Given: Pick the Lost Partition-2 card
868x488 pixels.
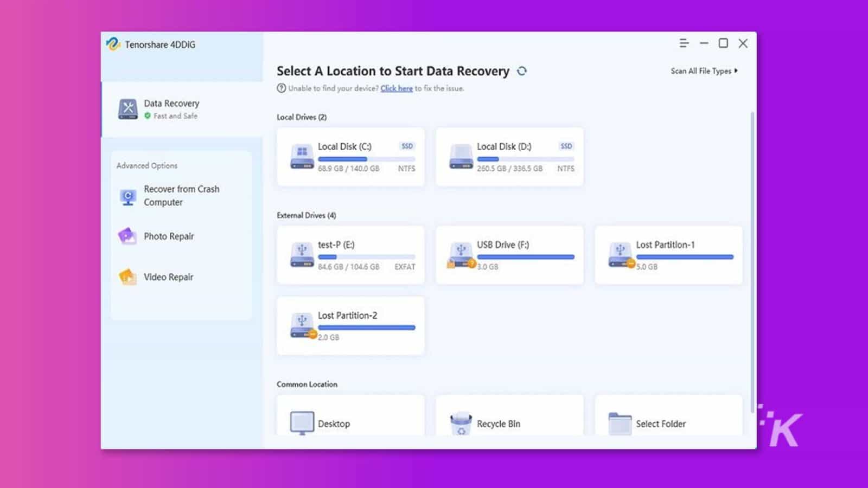Looking at the screenshot, I should point(350,325).
